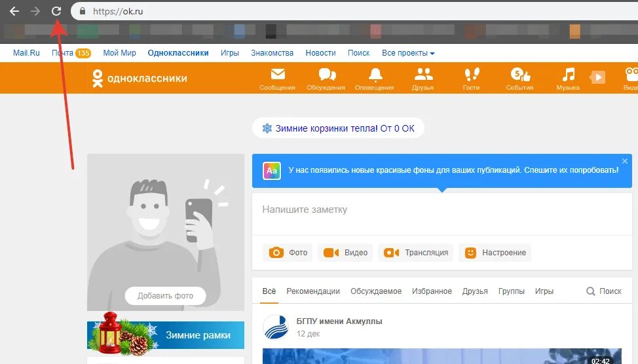Open the Mail.Ru link

(26, 53)
